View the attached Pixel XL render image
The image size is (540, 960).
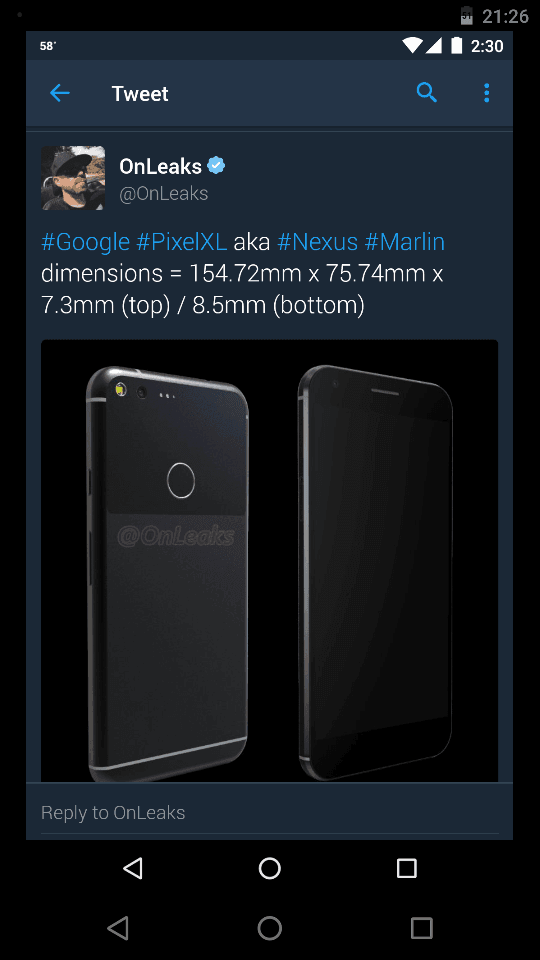(x=269, y=561)
